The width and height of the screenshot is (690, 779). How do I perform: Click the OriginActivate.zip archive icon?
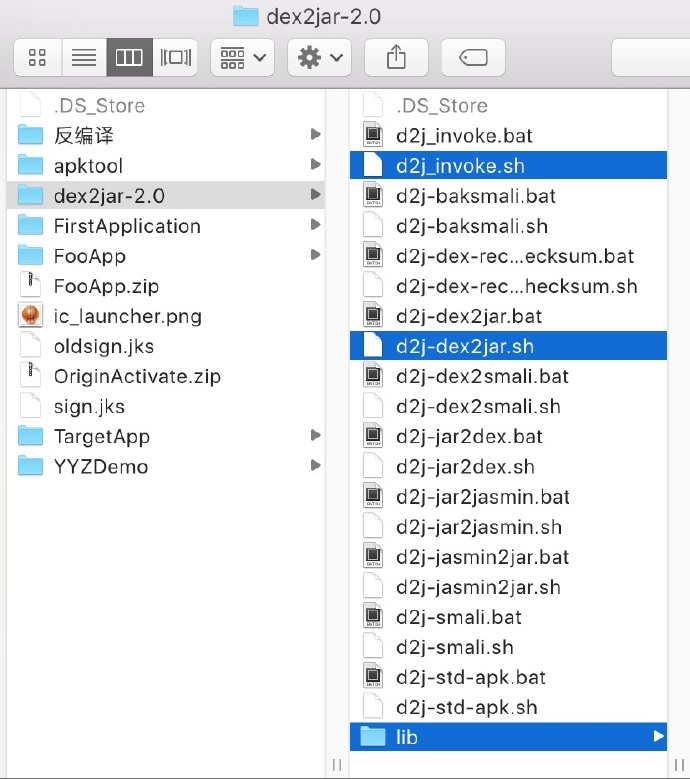pyautogui.click(x=30, y=376)
